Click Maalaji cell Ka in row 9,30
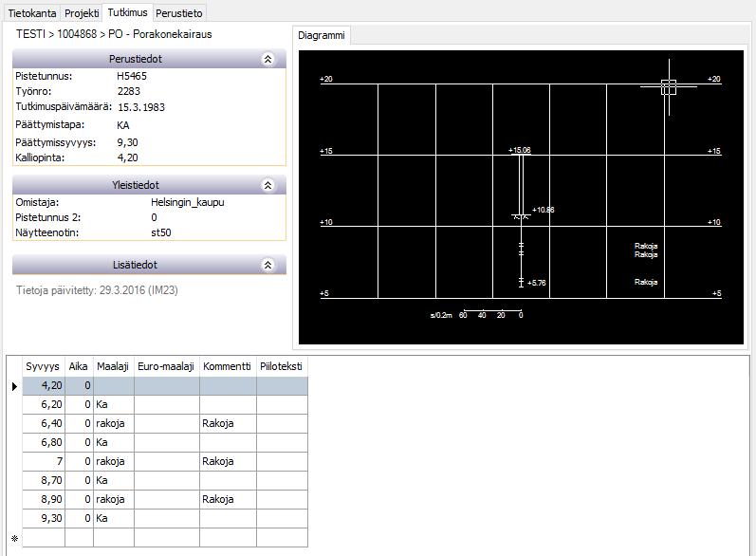 tap(113, 518)
